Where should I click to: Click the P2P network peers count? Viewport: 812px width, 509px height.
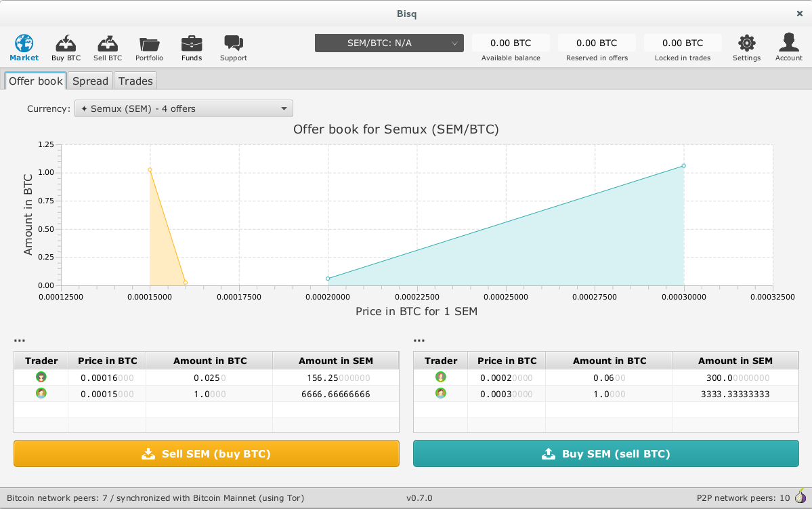point(743,498)
